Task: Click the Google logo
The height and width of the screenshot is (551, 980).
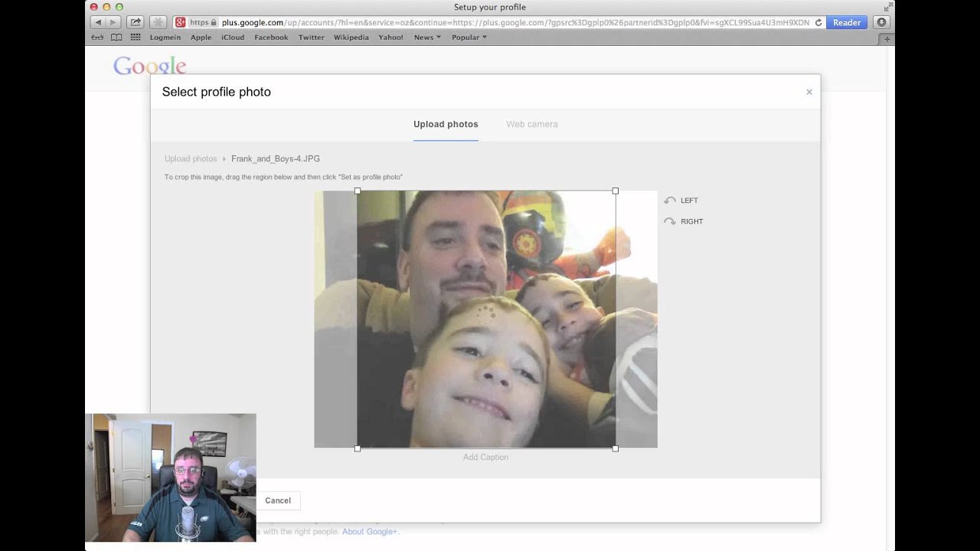Action: 150,67
